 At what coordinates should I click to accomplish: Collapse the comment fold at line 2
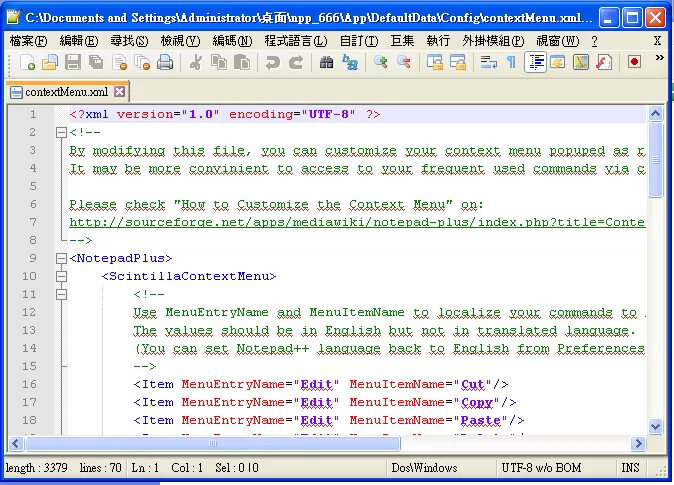(61, 132)
